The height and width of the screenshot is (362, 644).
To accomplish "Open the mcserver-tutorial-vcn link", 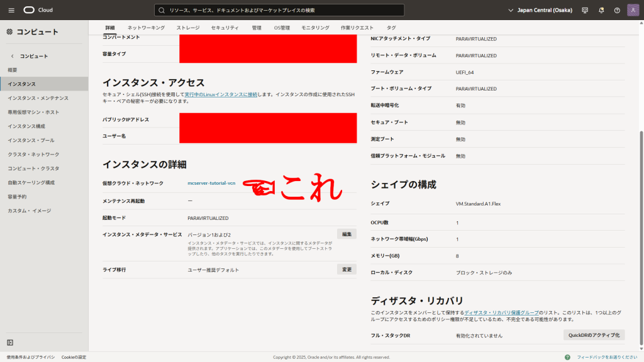I will (x=211, y=183).
